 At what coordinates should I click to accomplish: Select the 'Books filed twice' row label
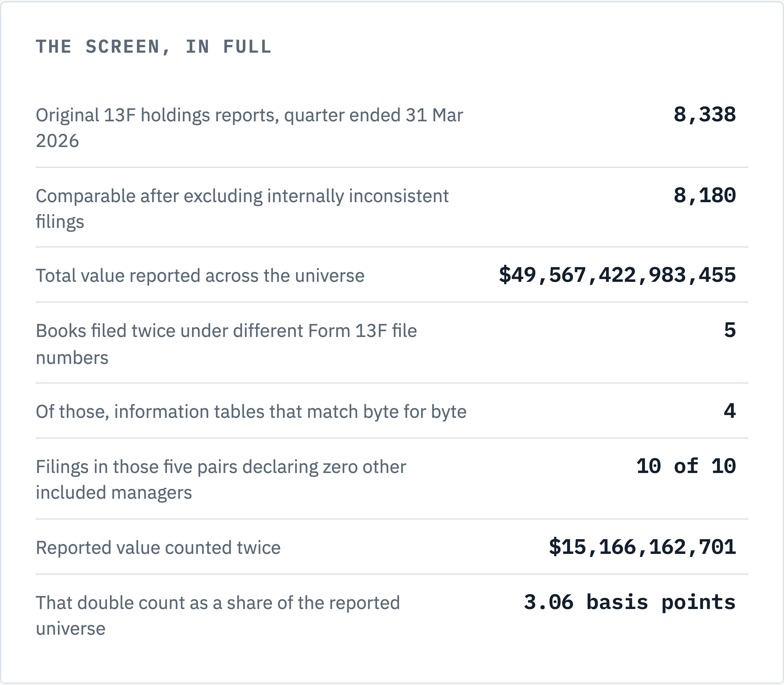[226, 344]
